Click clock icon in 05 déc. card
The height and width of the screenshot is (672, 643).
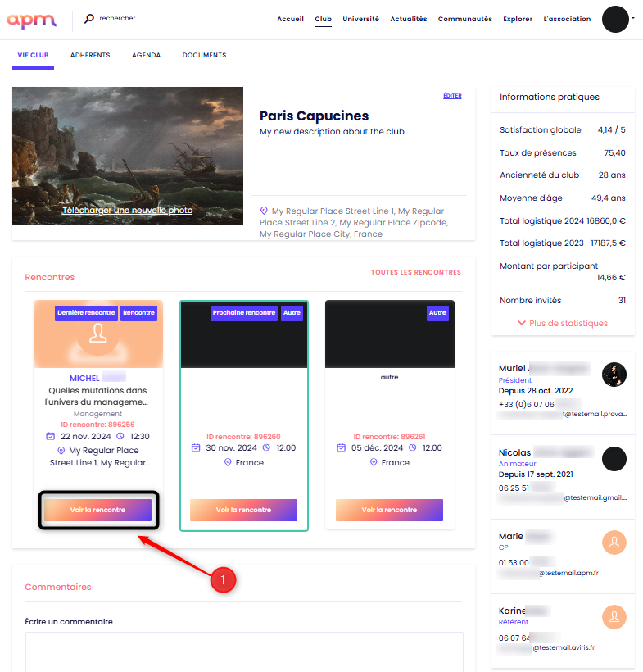pyautogui.click(x=413, y=447)
